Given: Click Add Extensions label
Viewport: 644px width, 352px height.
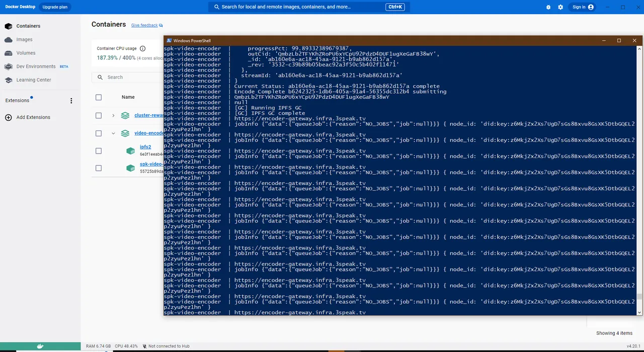Looking at the screenshot, I should click(x=33, y=117).
